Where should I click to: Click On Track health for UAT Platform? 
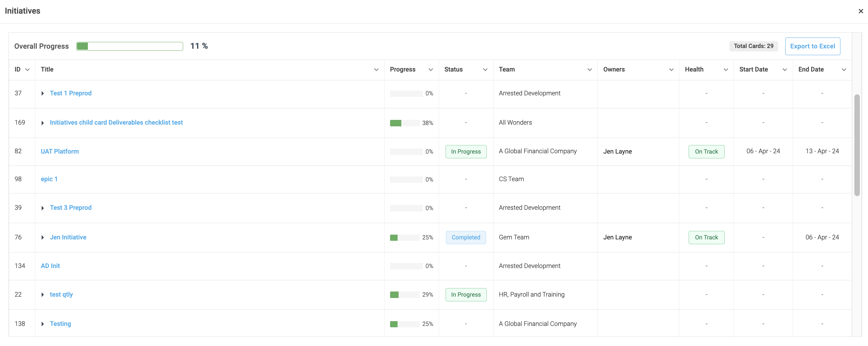point(707,152)
